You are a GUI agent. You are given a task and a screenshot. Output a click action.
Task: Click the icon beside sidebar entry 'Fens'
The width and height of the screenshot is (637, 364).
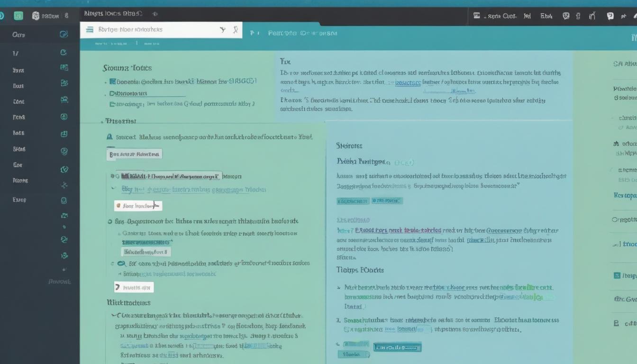(64, 117)
